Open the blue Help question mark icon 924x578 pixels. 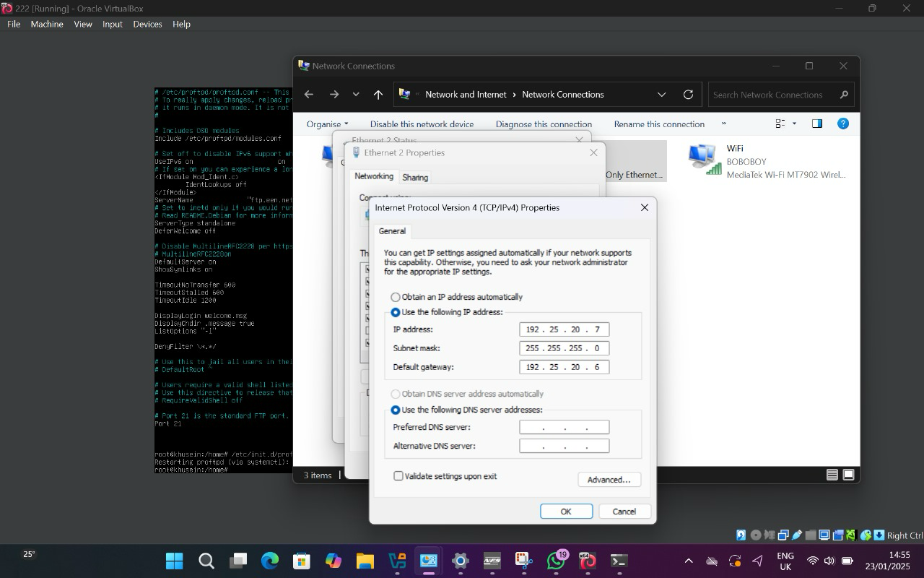(842, 124)
